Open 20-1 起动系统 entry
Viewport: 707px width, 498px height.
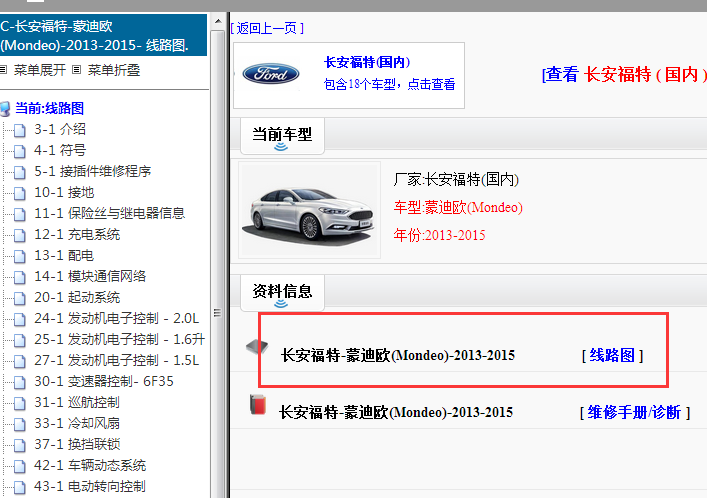(x=77, y=298)
